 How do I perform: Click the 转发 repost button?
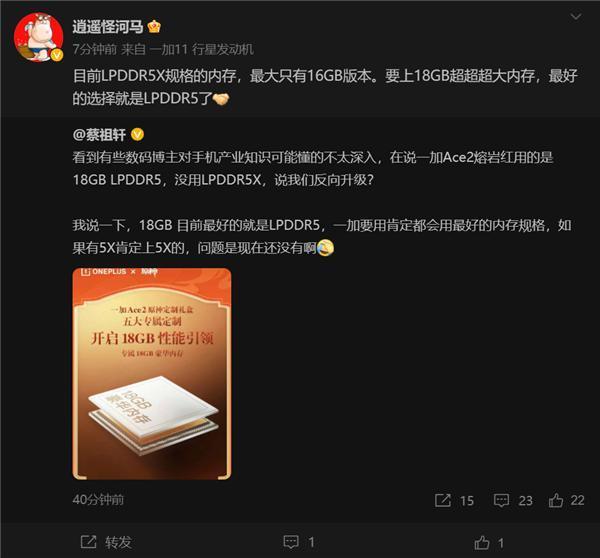(106, 542)
